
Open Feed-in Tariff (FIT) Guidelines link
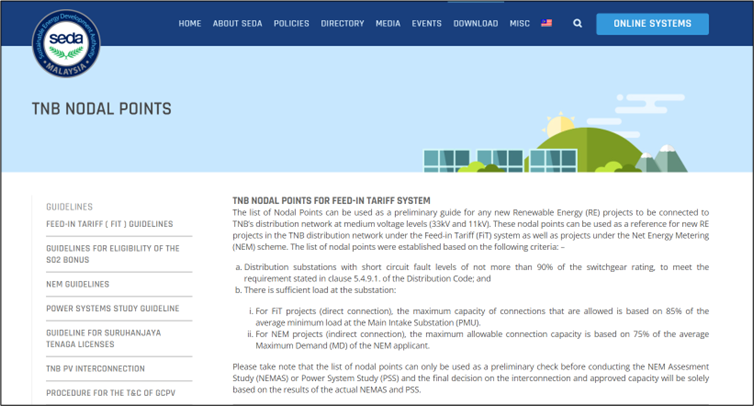coord(110,224)
